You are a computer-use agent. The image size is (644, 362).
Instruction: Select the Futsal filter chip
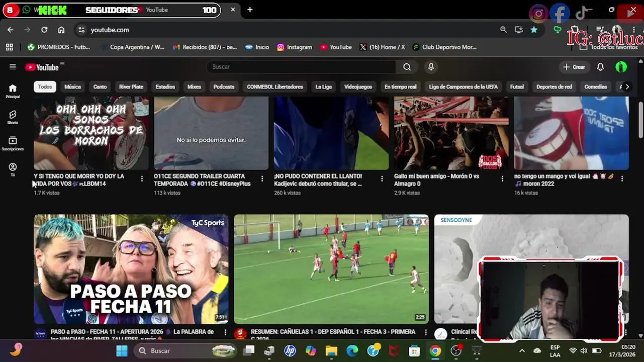point(517,86)
